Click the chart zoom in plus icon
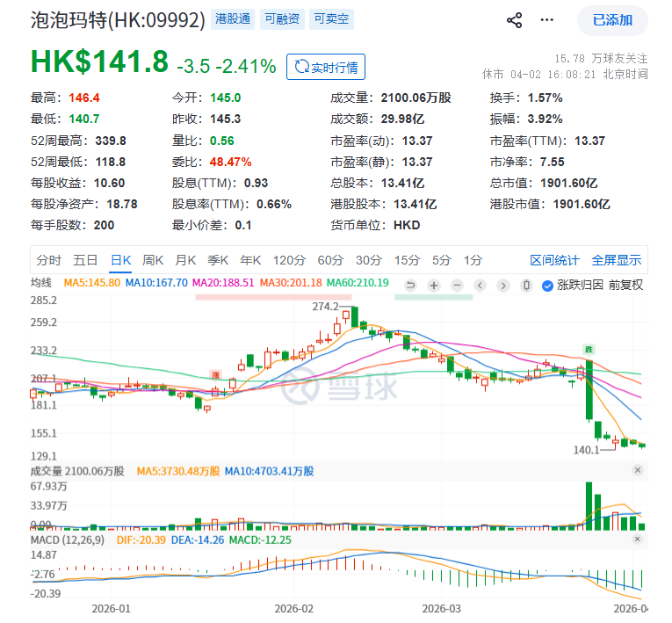Image resolution: width=672 pixels, height=623 pixels. [434, 285]
